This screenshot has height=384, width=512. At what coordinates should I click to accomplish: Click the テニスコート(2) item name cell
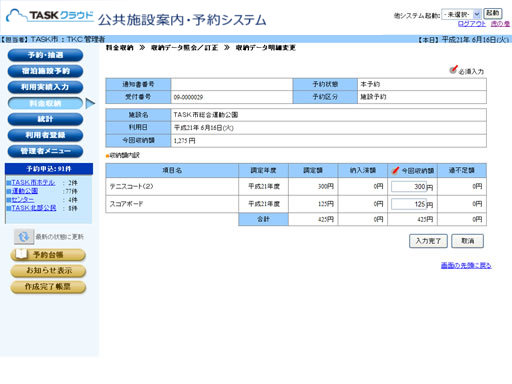coord(172,186)
